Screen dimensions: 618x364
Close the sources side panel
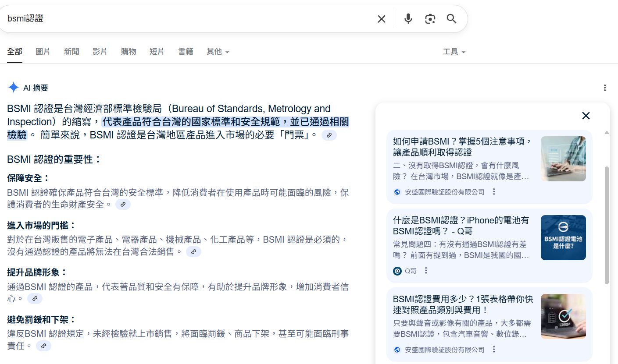(x=586, y=116)
